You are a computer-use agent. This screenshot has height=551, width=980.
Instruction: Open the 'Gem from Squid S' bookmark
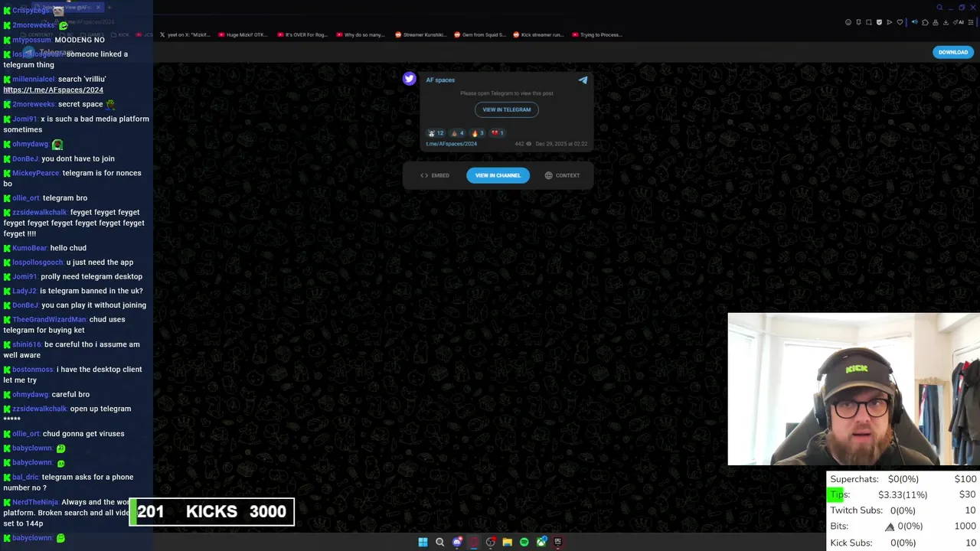(x=480, y=34)
